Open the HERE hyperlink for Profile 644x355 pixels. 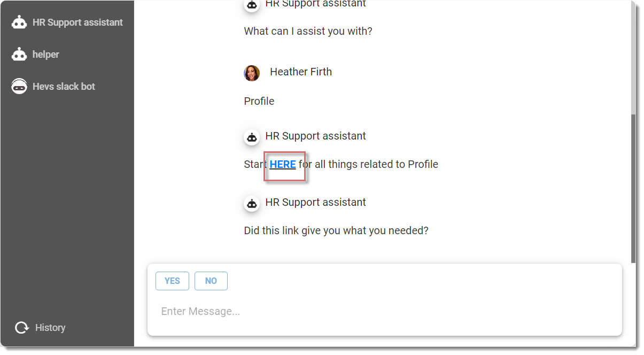tap(283, 164)
